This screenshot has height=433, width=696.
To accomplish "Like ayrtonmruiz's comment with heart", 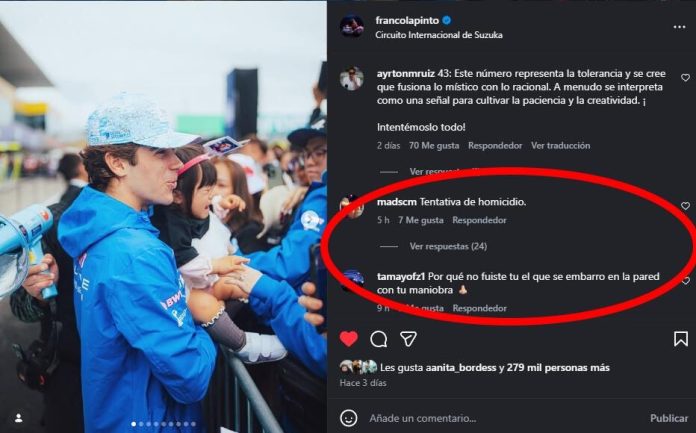I will 685,78.
